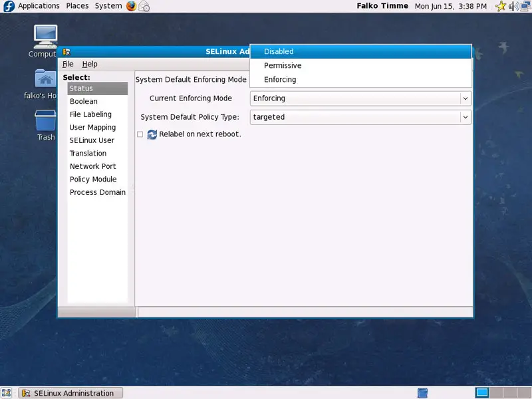
Task: Open the File menu
Action: [x=68, y=64]
